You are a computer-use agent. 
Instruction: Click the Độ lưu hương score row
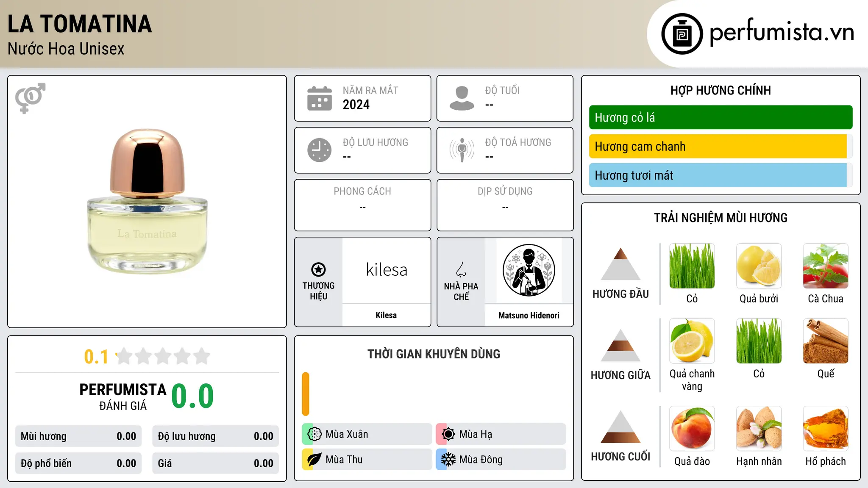[216, 436]
